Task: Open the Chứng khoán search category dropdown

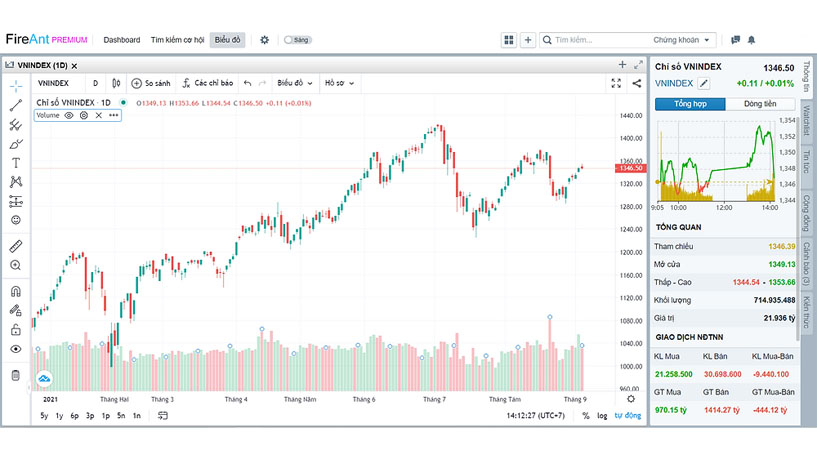Action: [682, 40]
